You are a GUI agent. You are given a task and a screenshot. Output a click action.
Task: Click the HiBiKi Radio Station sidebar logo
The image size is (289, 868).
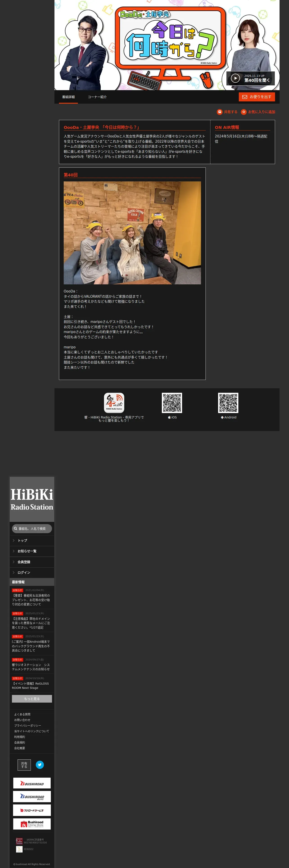pos(32,499)
